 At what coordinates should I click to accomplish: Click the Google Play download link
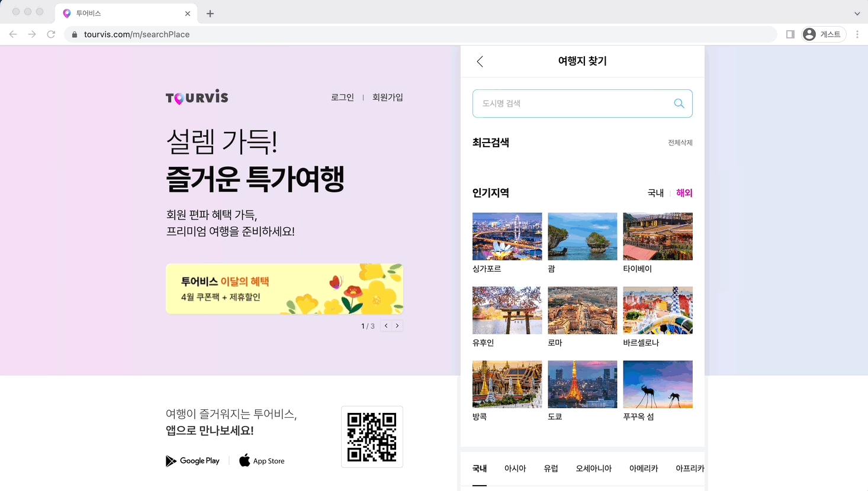(192, 461)
